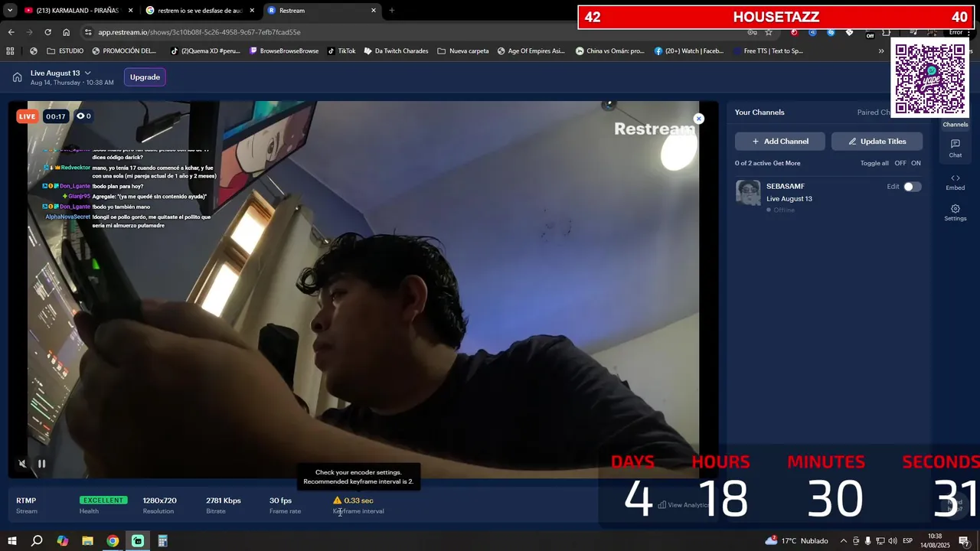980x551 pixels.
Task: Click Update Titles button
Action: (x=877, y=142)
